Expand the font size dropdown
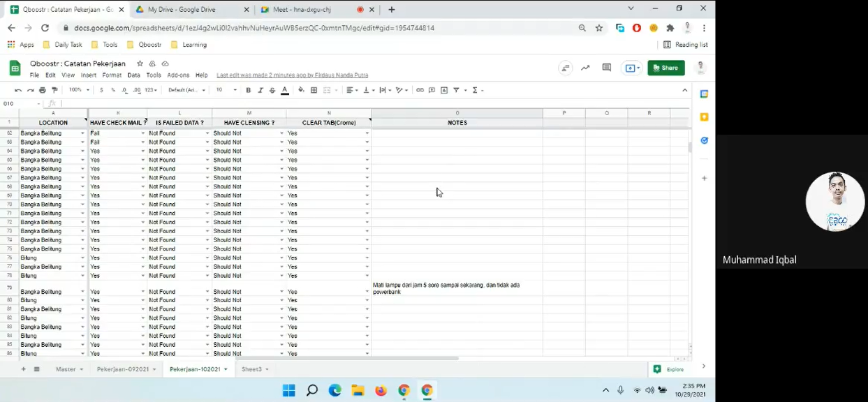 (x=226, y=90)
